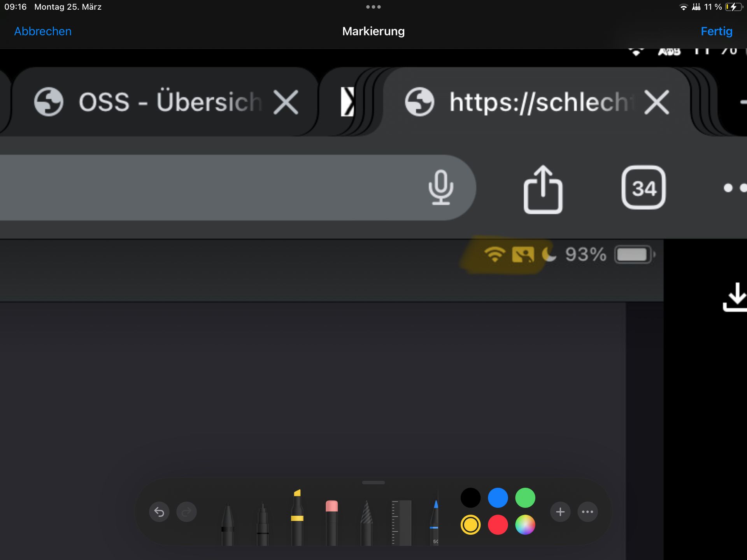This screenshot has width=747, height=560.
Task: Open the three-dot multitasking menu at top
Action: click(x=373, y=7)
